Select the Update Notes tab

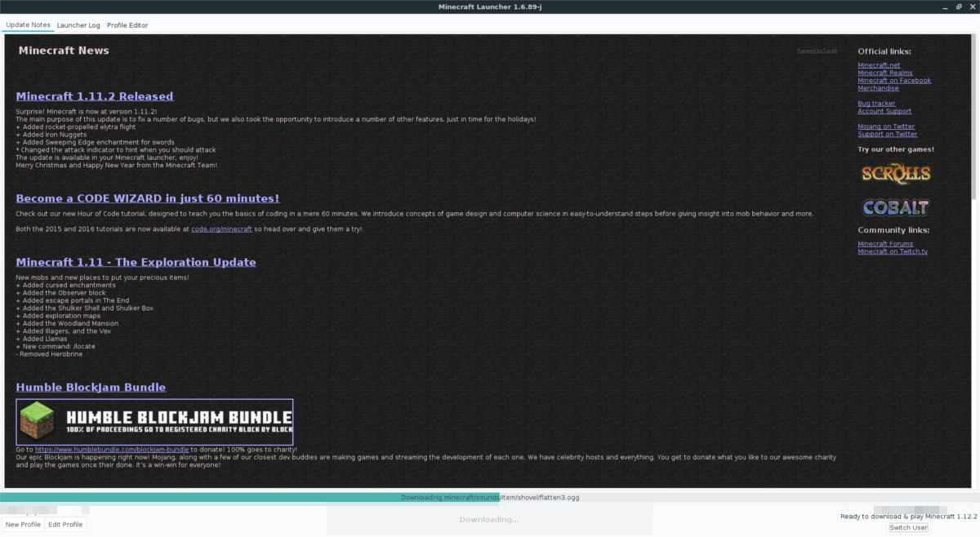click(28, 24)
